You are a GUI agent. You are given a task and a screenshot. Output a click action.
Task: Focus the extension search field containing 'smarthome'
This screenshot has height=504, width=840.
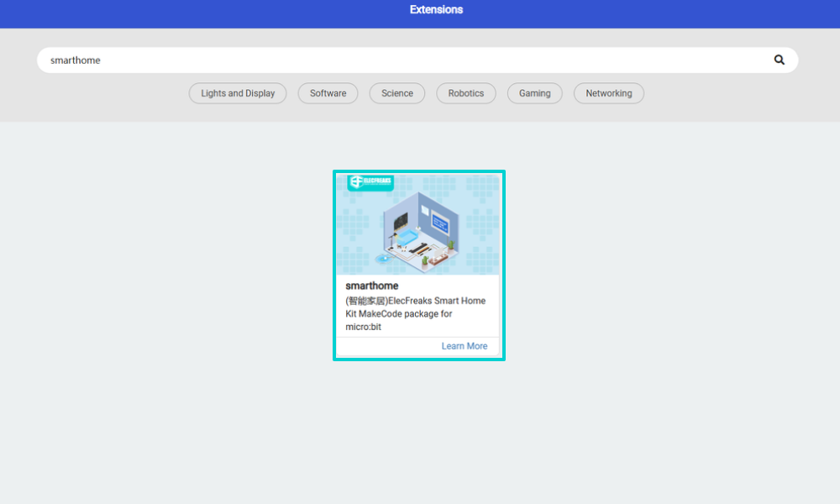pos(403,60)
